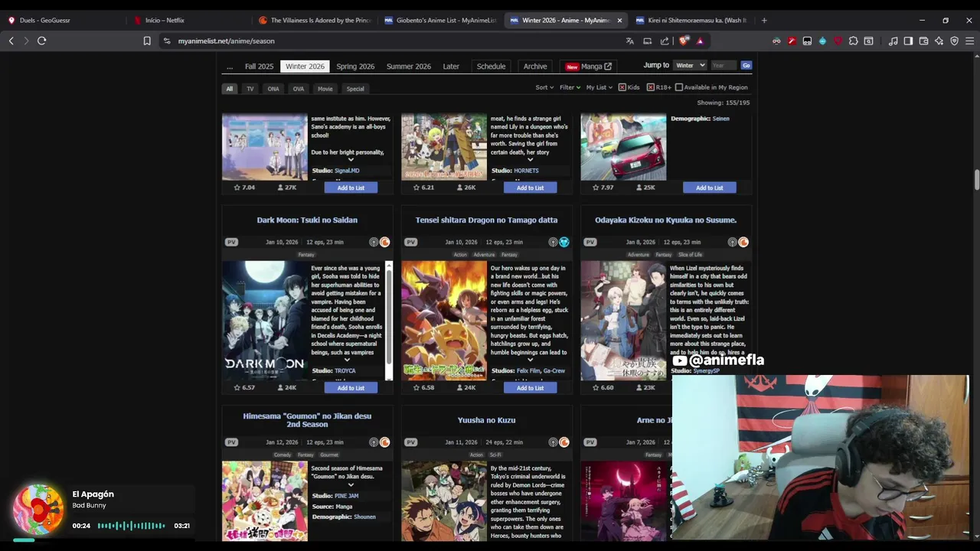Viewport: 980px width, 551px height.
Task: Click the broadcast icon on Dark Moon card
Action: [x=374, y=242]
